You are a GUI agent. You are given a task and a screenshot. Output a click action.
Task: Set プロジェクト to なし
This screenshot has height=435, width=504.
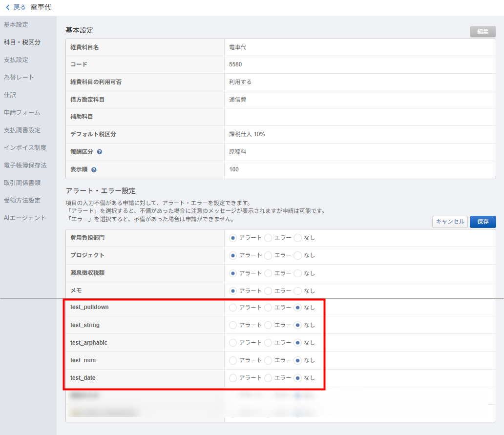click(x=297, y=255)
